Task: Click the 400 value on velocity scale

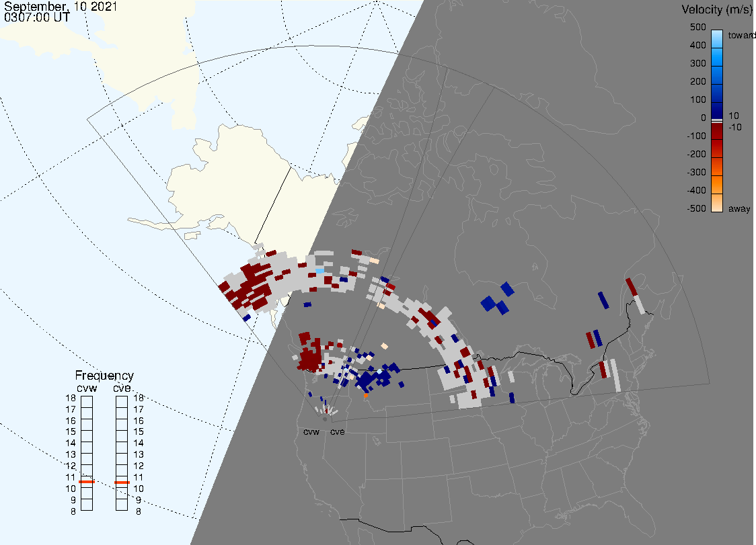Action: coord(697,45)
